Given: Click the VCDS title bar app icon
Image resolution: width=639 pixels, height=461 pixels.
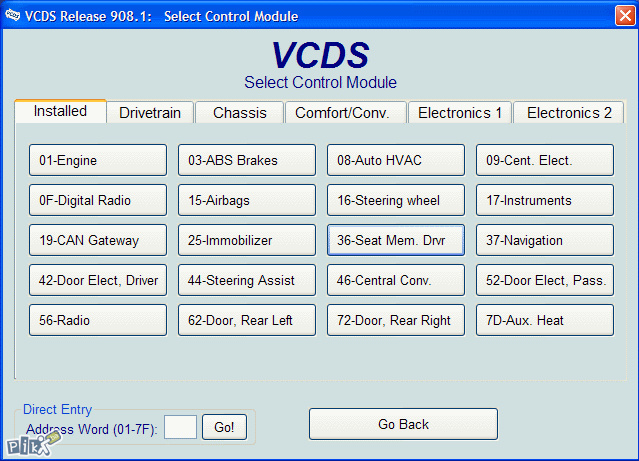Looking at the screenshot, I should coord(13,15).
